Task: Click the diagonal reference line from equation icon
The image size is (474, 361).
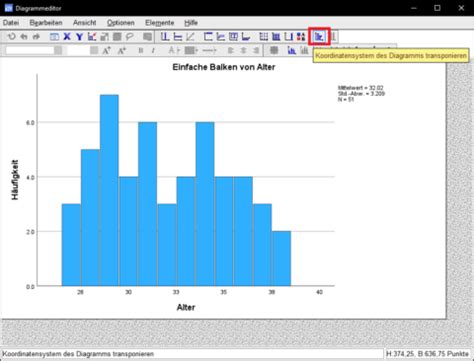Action: point(190,37)
